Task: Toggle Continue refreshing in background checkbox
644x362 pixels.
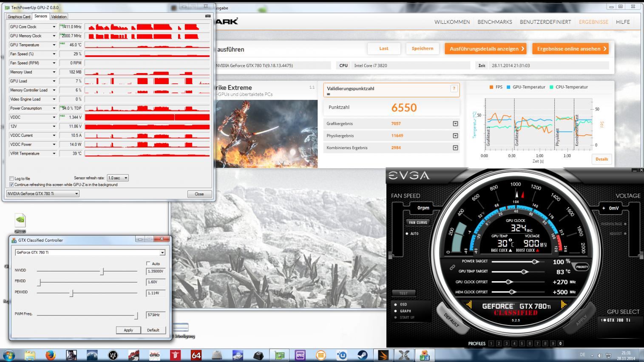Action: 11,185
